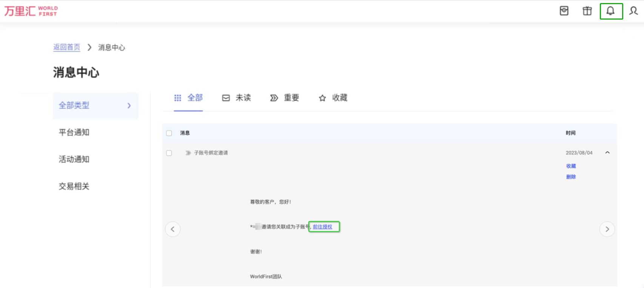Image resolution: width=644 pixels, height=288 pixels.
Task: Switch to the 重要 tab
Action: 284,98
